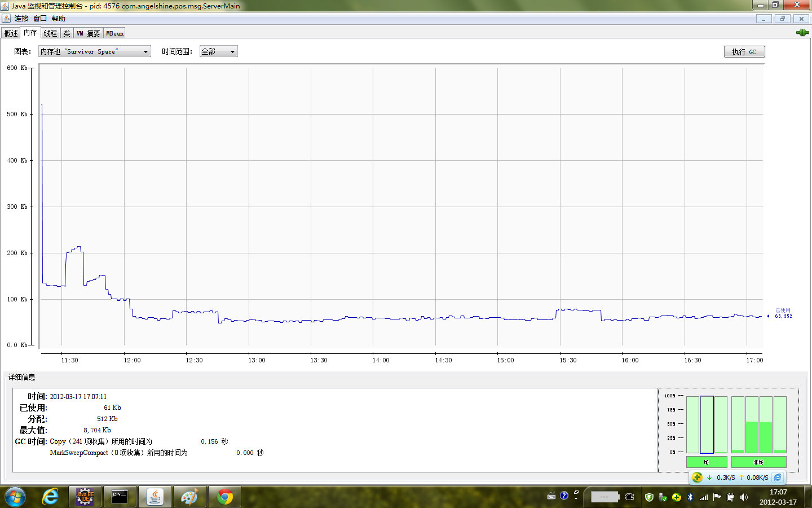
Task: Click the Safely Remove Hardware tray icon
Action: pos(663,497)
